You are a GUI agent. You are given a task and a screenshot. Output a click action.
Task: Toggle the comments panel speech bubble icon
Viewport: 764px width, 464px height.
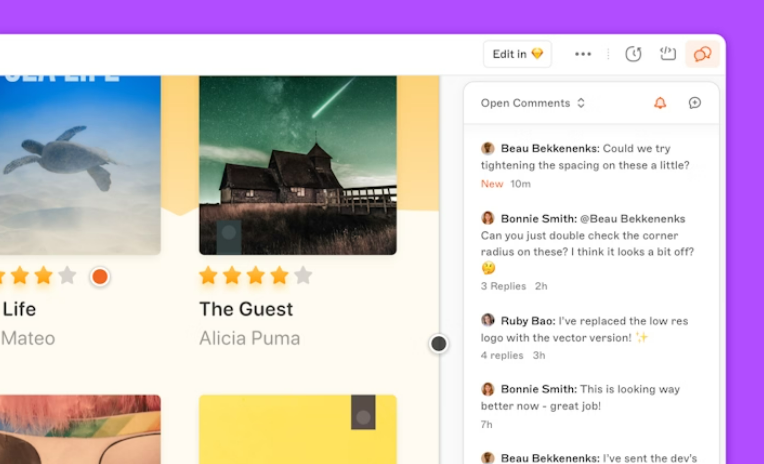click(702, 54)
